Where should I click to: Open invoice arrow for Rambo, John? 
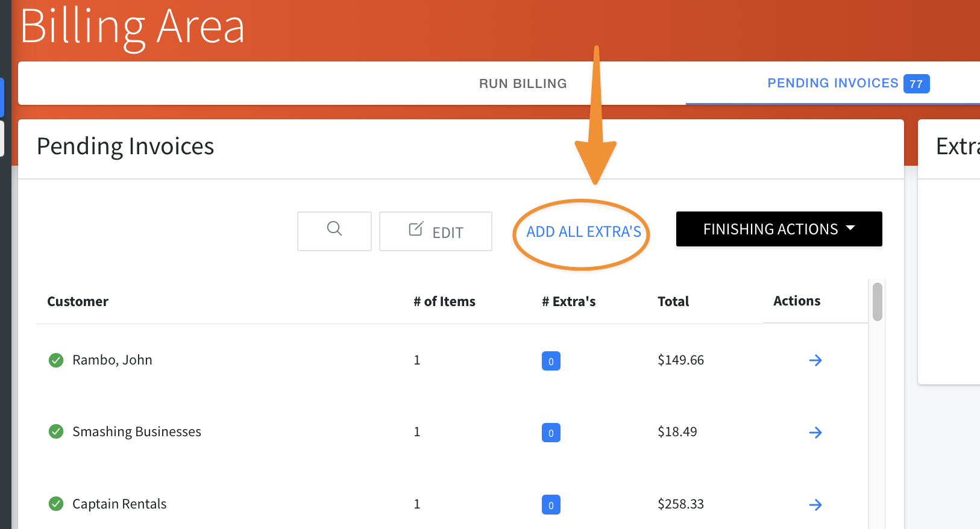(815, 360)
